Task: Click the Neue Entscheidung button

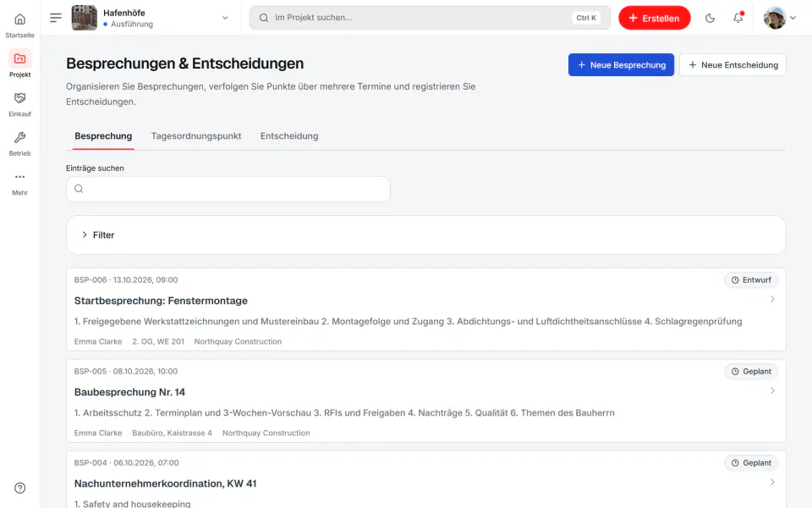Action: (x=732, y=65)
